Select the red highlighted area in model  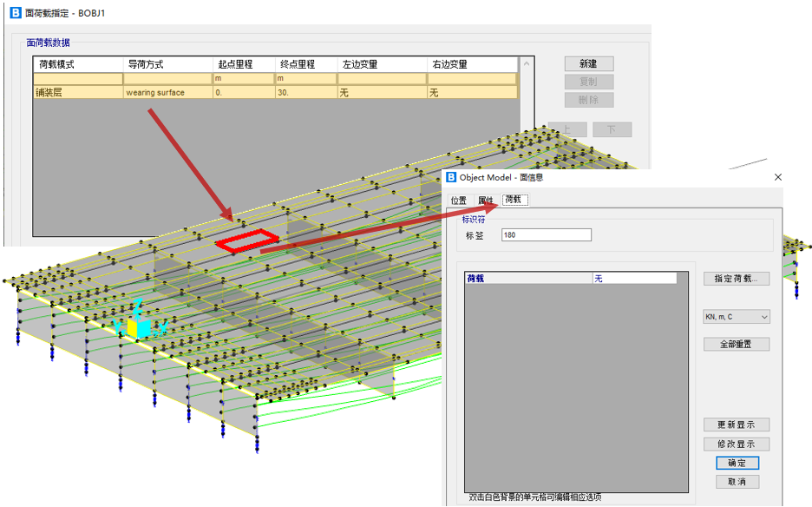pos(248,241)
